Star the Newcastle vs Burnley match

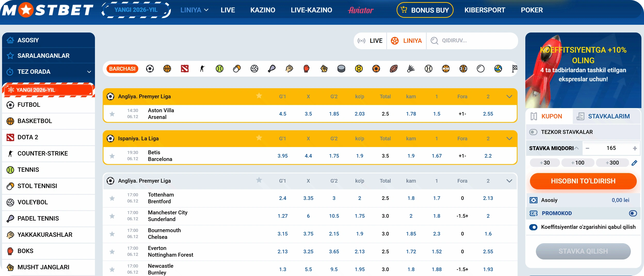[x=112, y=269]
